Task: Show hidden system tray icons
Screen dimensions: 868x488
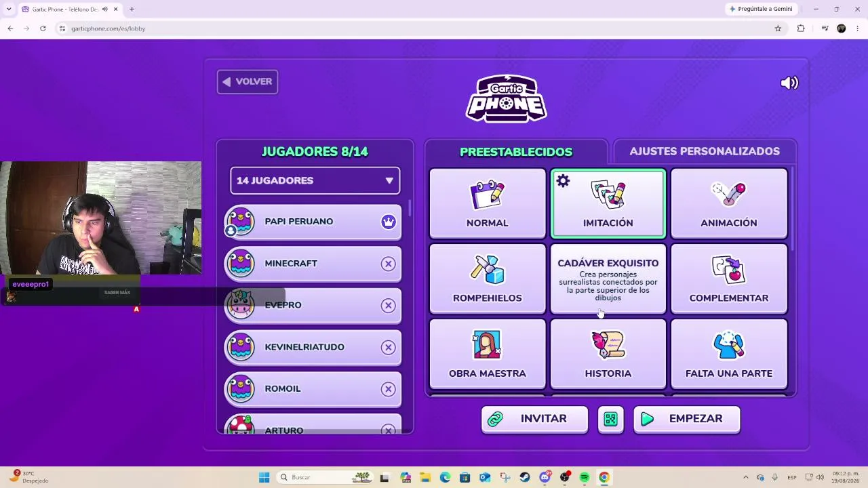Action: tap(745, 477)
